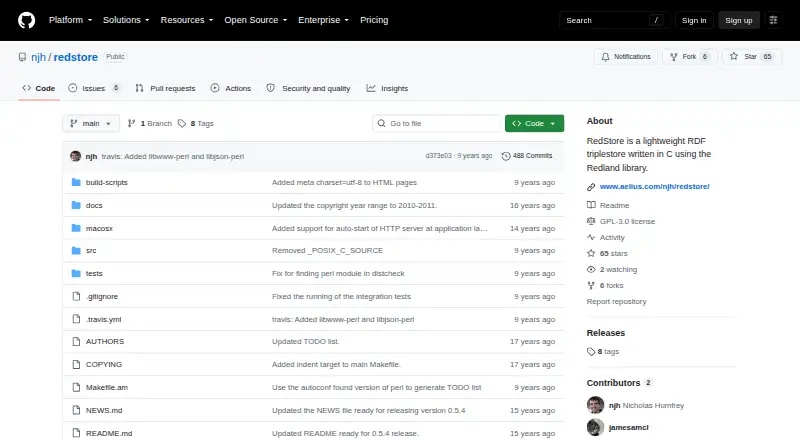Image resolution: width=800 pixels, height=440 pixels.
Task: Expand the Platform menu
Action: (70, 20)
